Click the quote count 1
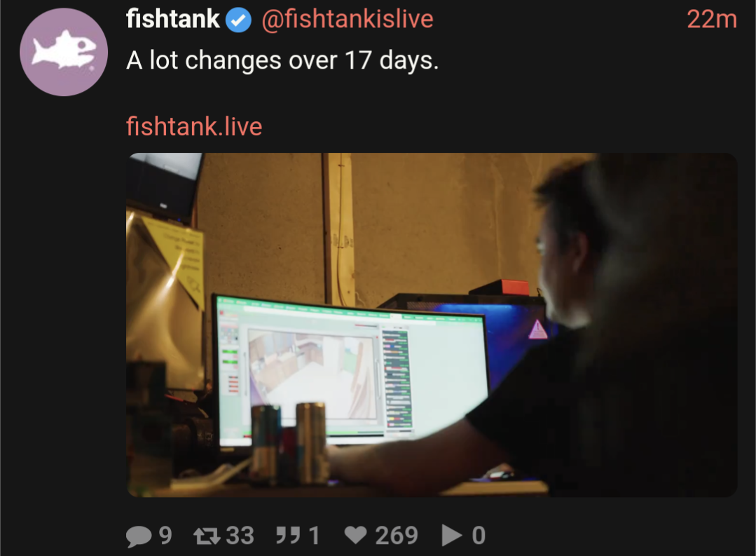This screenshot has width=756, height=556. pos(314,535)
